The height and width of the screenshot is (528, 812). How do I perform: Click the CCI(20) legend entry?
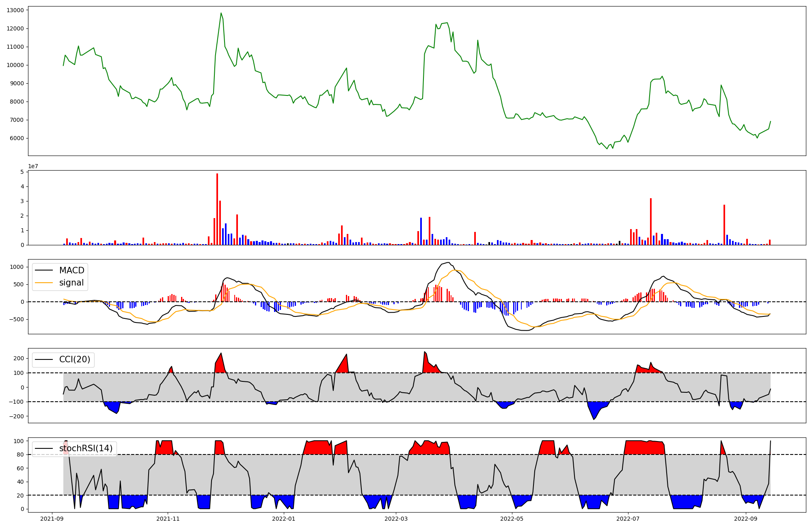[75, 359]
